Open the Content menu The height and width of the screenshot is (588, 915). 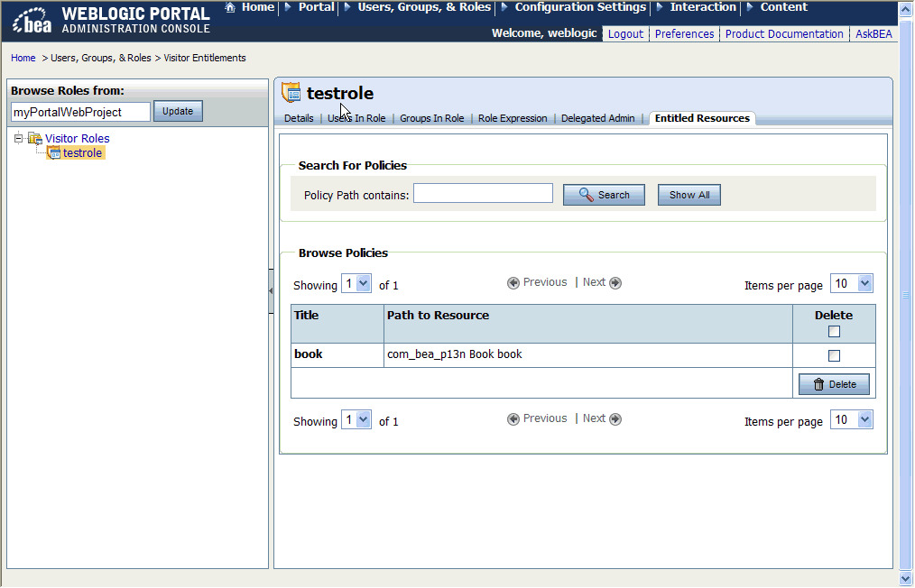[783, 7]
